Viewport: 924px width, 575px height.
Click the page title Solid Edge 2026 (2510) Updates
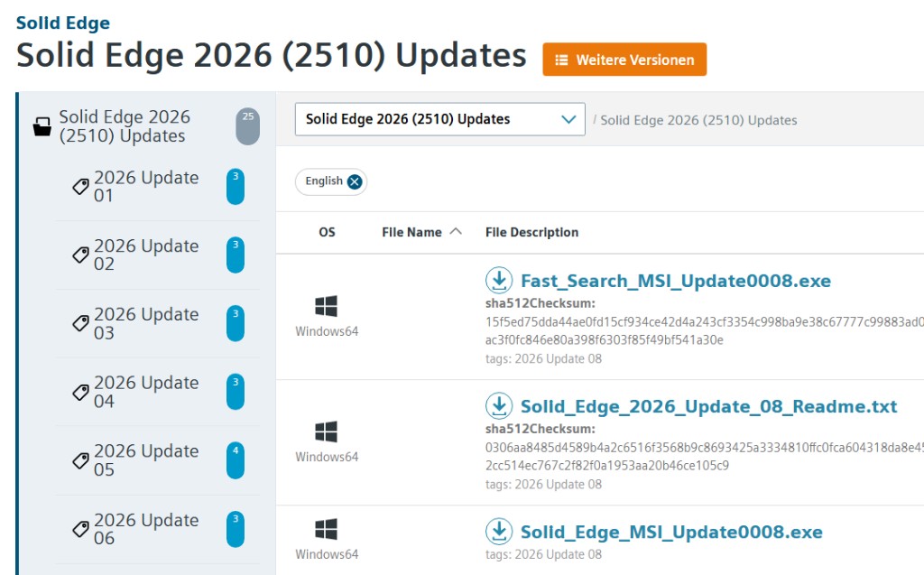271,56
